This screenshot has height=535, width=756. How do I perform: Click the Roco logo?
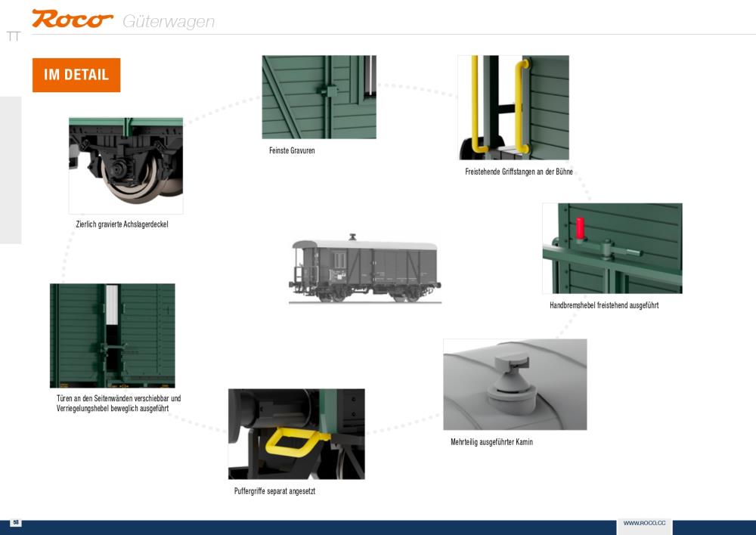tap(73, 19)
